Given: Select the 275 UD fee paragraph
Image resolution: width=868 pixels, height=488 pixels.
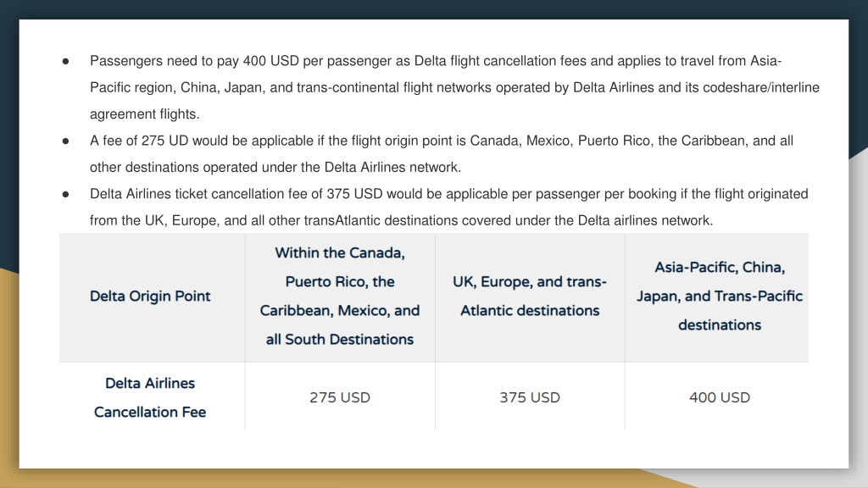Looking at the screenshot, I should point(441,154).
